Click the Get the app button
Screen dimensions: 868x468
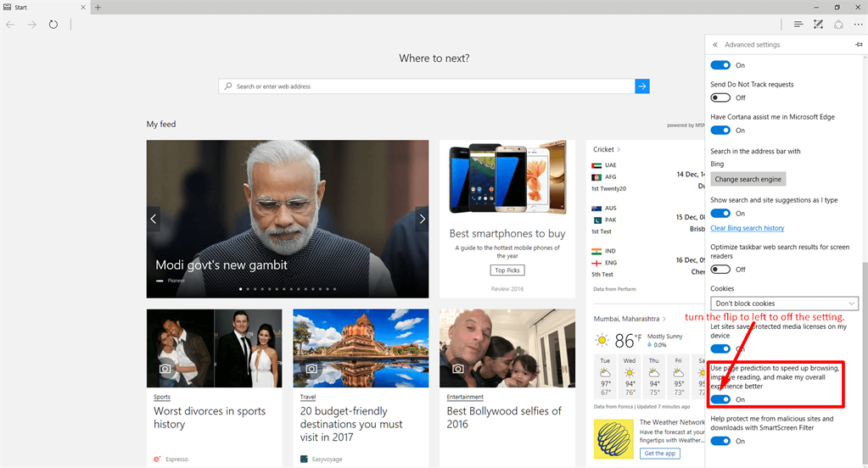(660, 453)
